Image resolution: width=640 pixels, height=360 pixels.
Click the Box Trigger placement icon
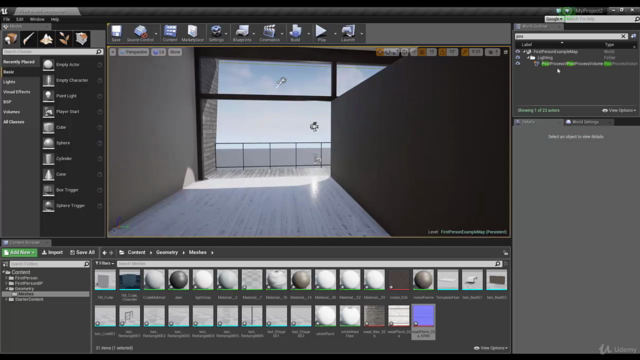coord(49,190)
